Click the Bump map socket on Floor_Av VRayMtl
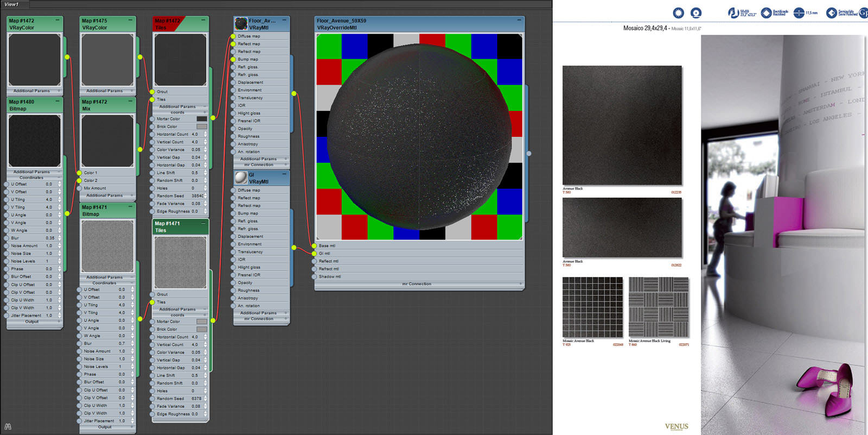 coord(233,59)
